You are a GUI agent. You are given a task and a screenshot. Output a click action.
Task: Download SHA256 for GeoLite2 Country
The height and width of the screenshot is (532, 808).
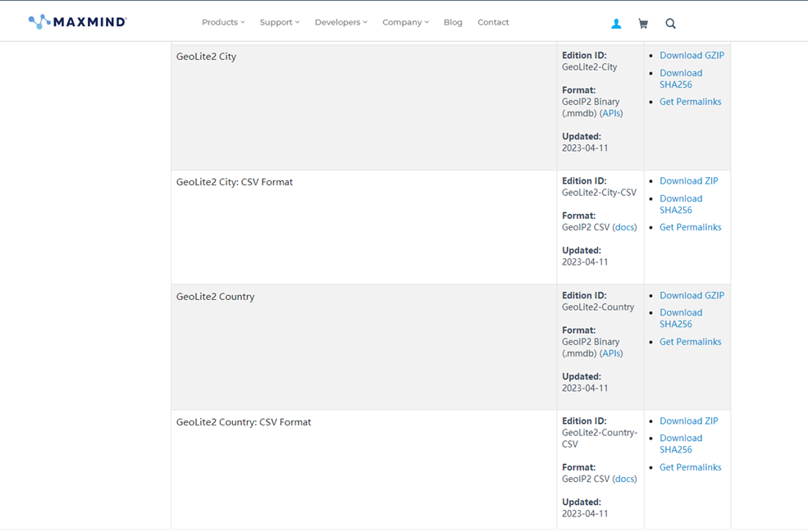681,318
